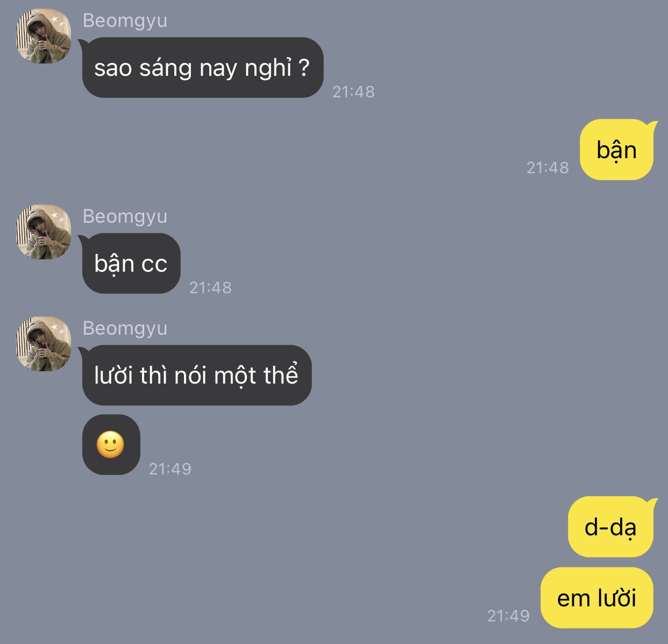668x644 pixels.
Task: Tap the yellow 'em lười' message bubble
Action: 597,598
